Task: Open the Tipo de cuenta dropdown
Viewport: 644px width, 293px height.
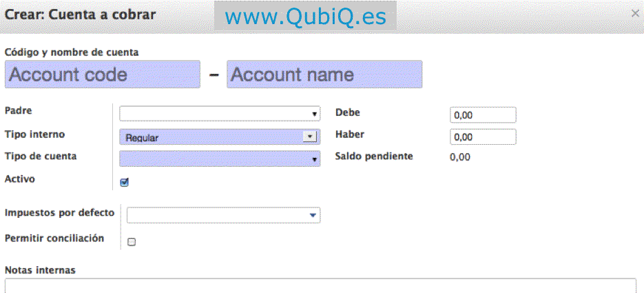Action: 220,159
